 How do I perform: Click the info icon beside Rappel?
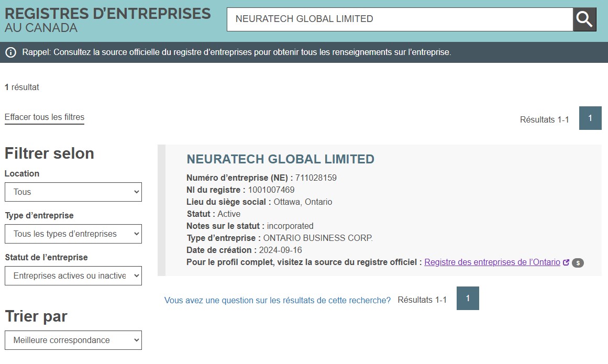tap(10, 52)
